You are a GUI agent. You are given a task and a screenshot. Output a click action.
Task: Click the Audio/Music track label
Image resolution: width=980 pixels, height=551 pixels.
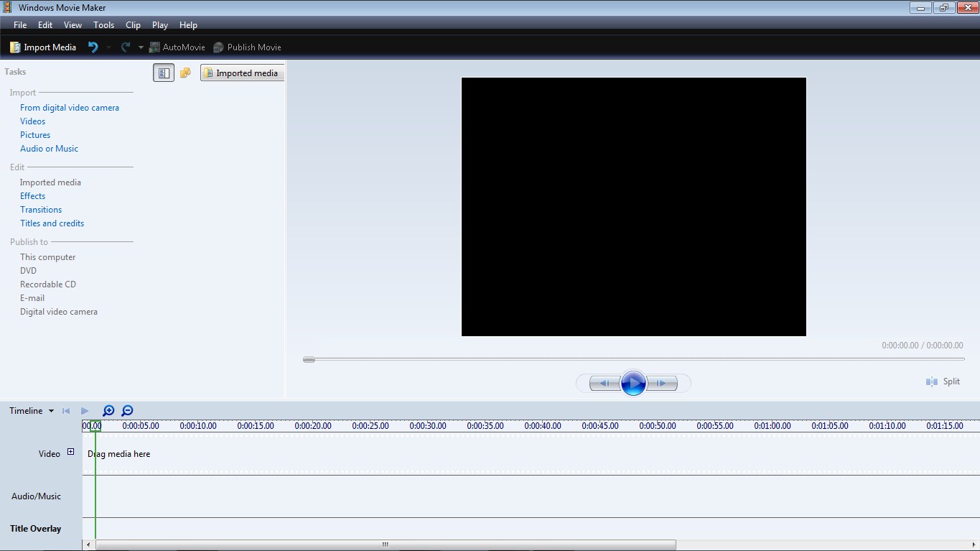click(36, 496)
